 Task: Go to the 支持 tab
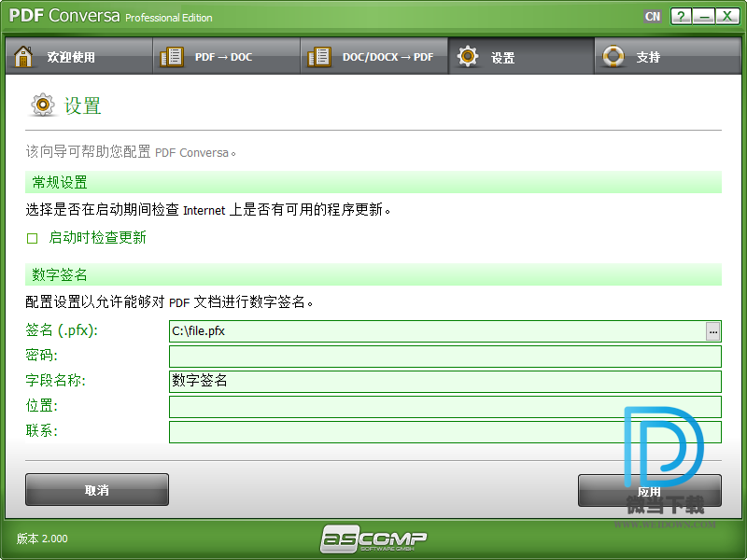tap(668, 56)
